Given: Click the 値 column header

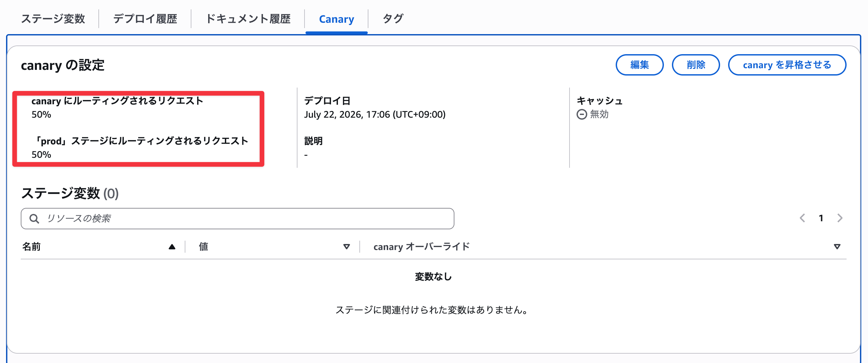Looking at the screenshot, I should 203,247.
